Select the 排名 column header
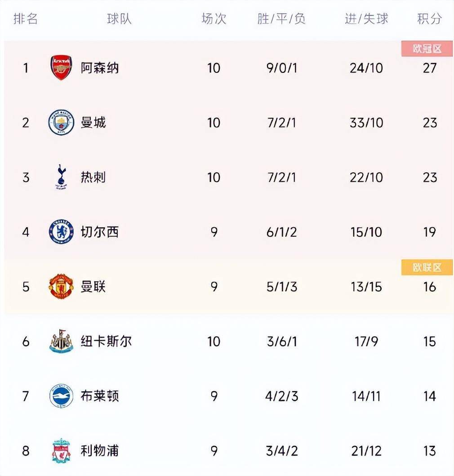454x476 pixels. (x=26, y=19)
